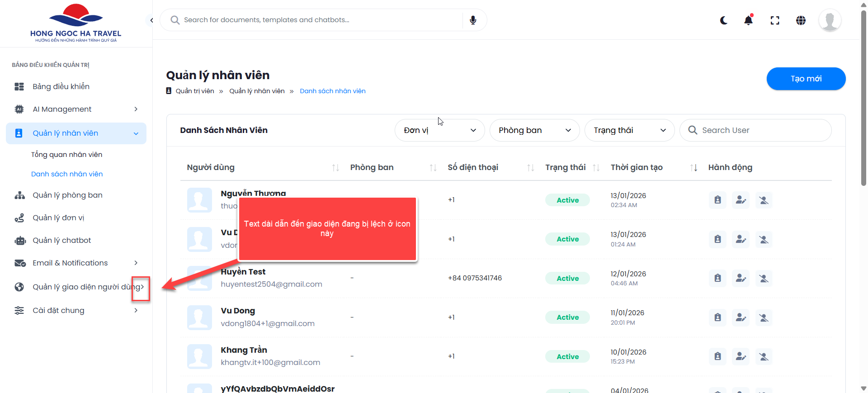Open the Trạng thái filter dropdown
The width and height of the screenshot is (868, 393).
(629, 130)
